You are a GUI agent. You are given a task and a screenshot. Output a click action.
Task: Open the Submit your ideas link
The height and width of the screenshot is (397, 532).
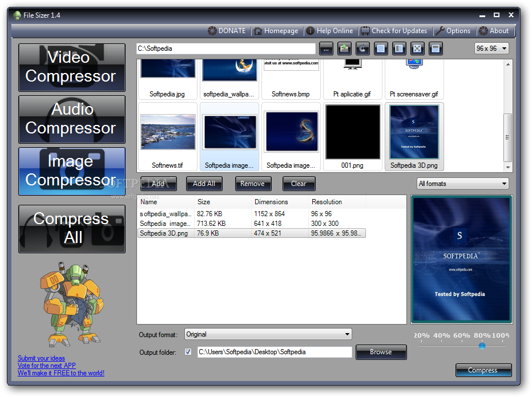(x=41, y=358)
